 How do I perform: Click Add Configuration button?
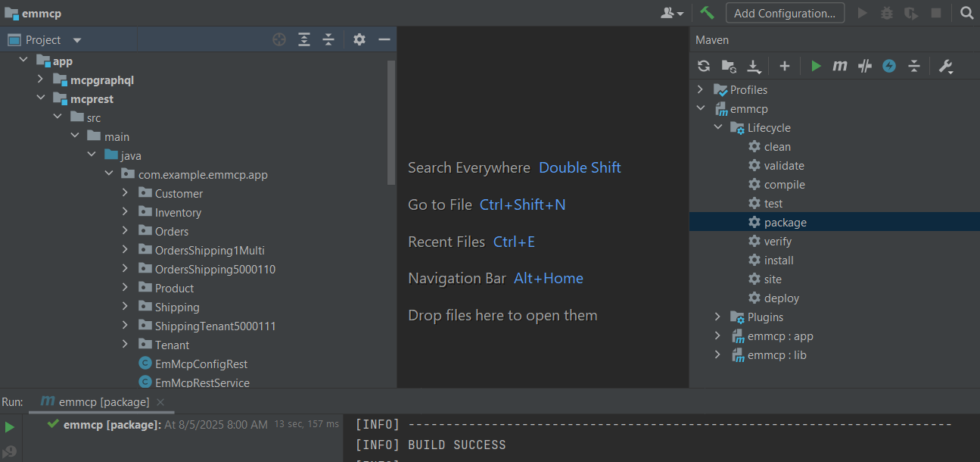pyautogui.click(x=785, y=13)
